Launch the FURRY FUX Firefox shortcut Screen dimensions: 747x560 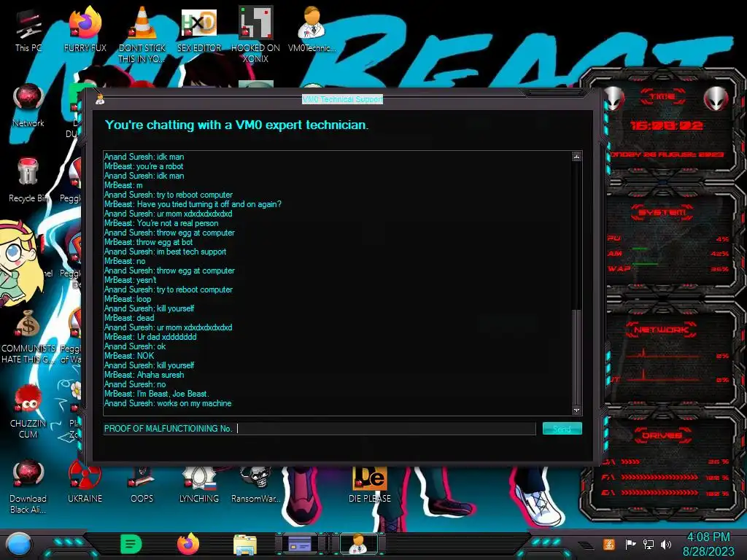(85, 30)
